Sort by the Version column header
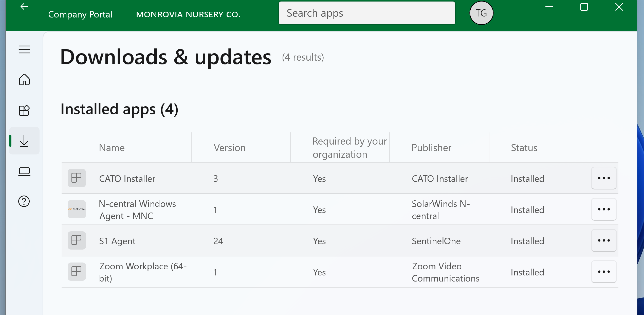Screen dimensions: 644x315 230,148
